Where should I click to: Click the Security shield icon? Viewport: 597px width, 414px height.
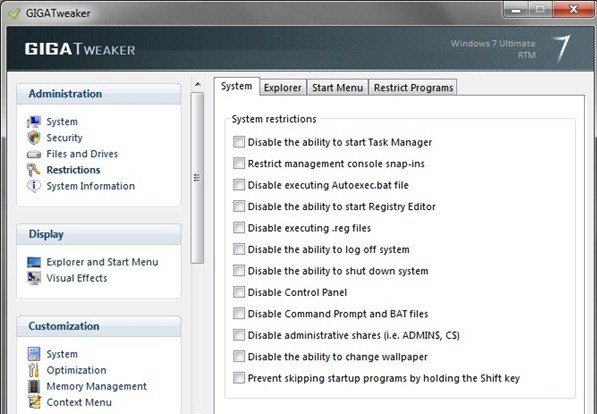coord(34,138)
